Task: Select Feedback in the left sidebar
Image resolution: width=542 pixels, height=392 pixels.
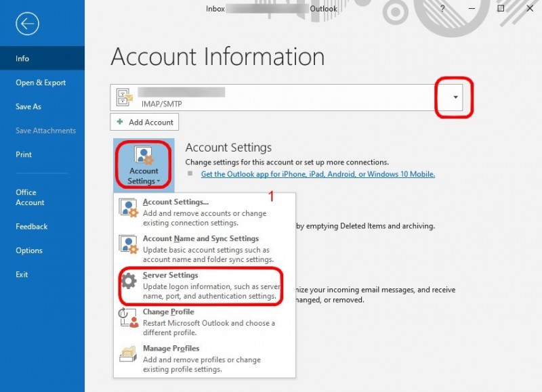Action: tap(32, 227)
